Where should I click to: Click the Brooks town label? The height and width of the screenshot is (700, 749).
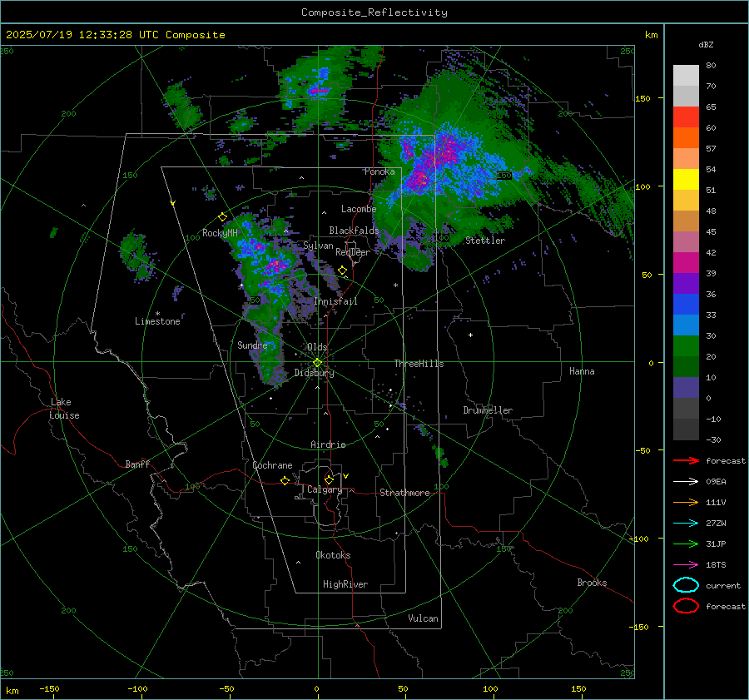[x=592, y=583]
